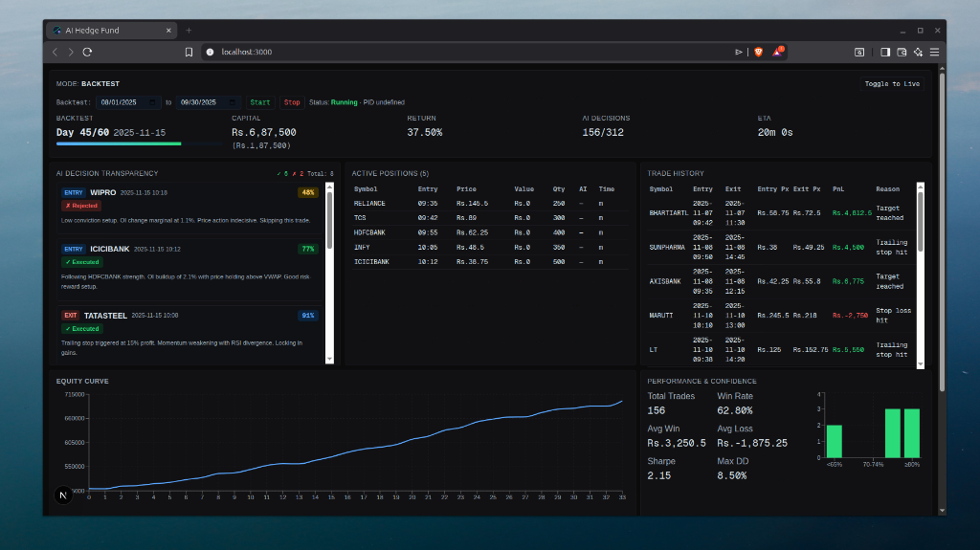980x550 pixels.
Task: Click the <65% confidence bar
Action: pyautogui.click(x=834, y=441)
